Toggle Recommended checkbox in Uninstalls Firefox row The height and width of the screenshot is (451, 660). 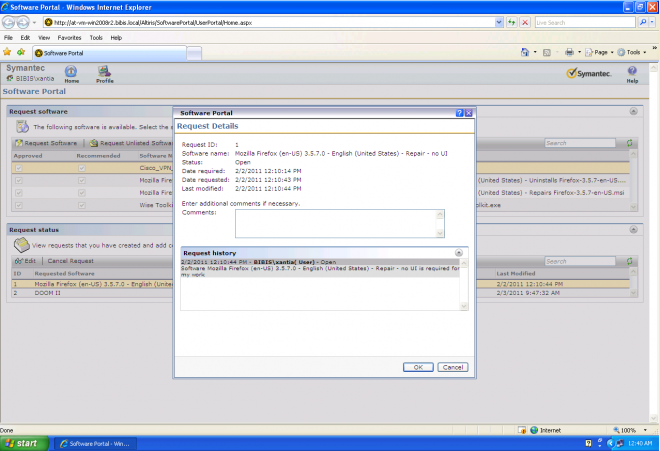82,180
